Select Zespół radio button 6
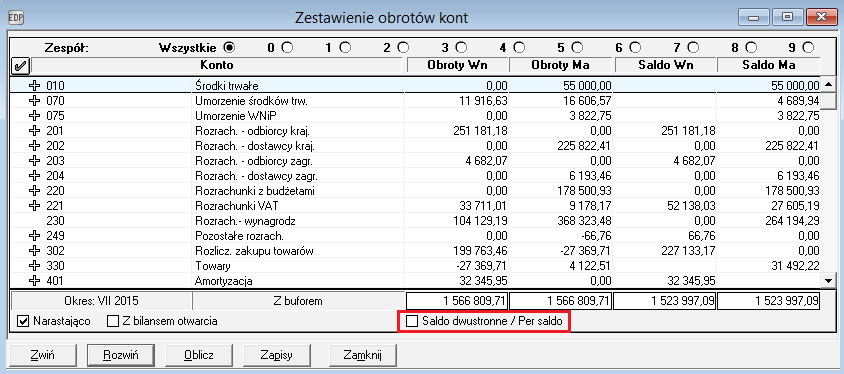Screen dimensions: 844x374 (x=635, y=48)
